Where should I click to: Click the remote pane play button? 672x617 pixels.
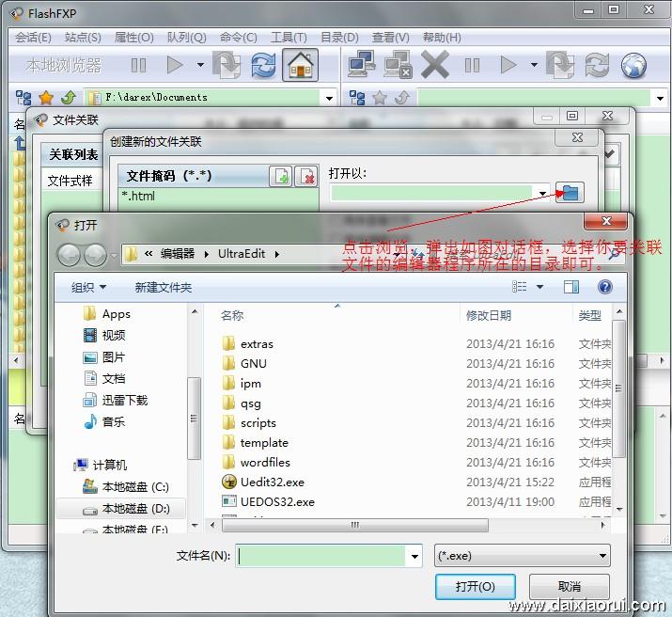(x=508, y=65)
